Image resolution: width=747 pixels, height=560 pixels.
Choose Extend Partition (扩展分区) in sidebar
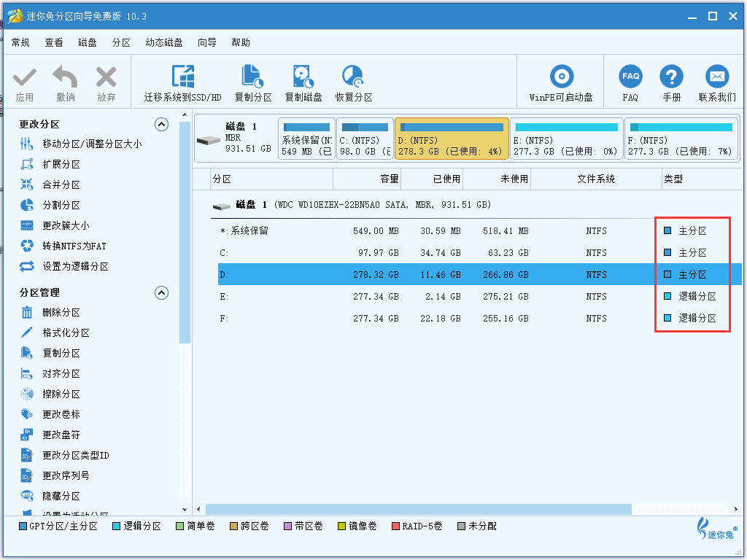click(50, 164)
